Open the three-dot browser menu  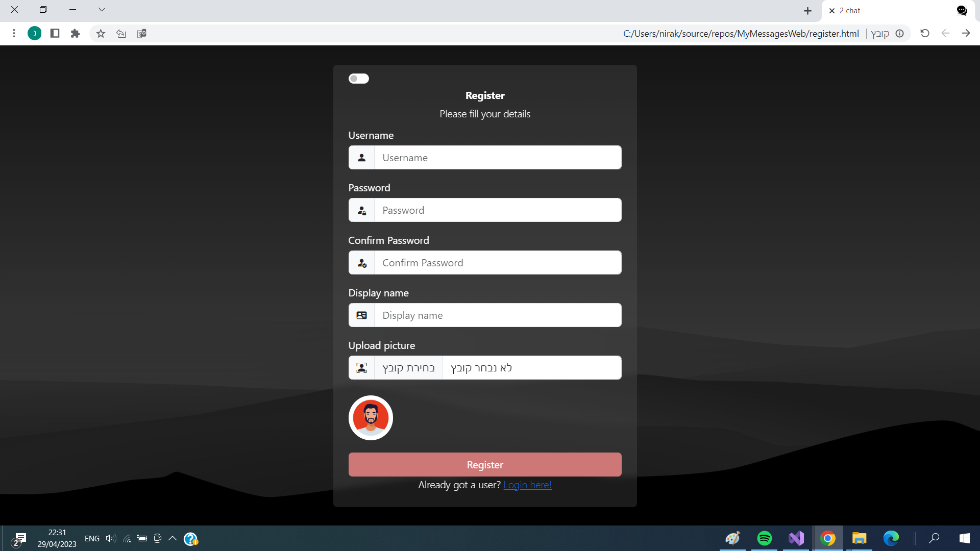point(14,34)
